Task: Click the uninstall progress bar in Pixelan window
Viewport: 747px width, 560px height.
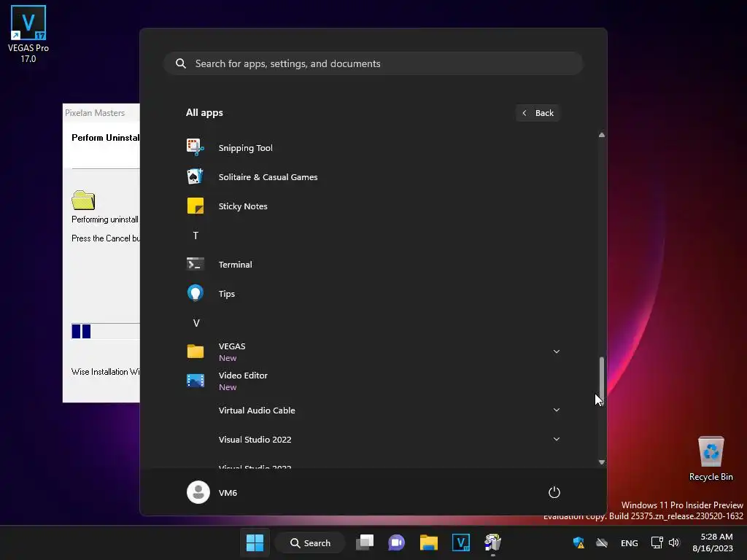Action: point(106,331)
